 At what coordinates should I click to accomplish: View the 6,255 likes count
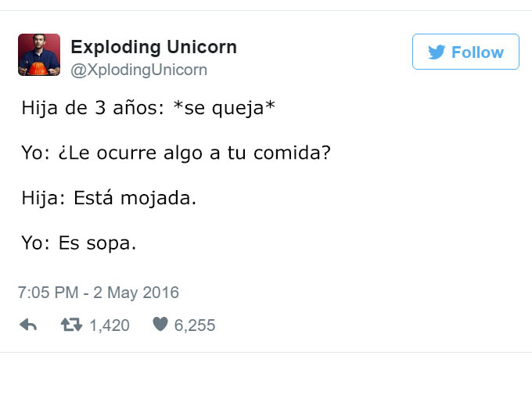(x=195, y=325)
